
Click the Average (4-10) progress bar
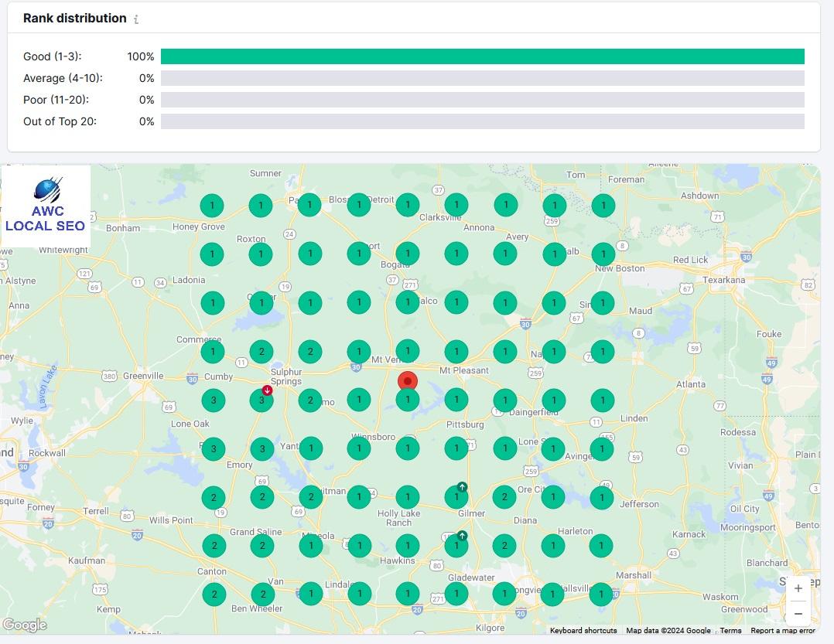point(483,78)
